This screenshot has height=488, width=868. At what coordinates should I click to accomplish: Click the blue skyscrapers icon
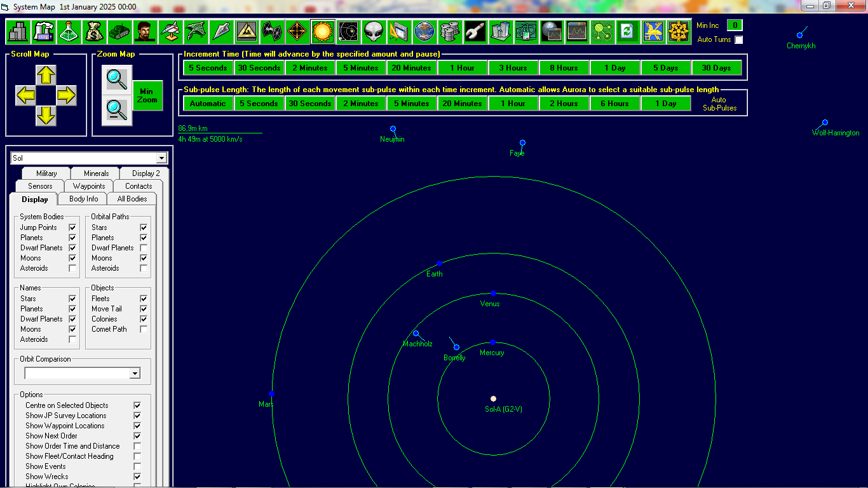coord(501,30)
